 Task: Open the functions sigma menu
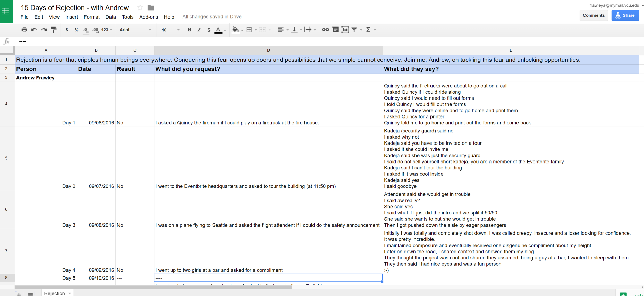368,30
